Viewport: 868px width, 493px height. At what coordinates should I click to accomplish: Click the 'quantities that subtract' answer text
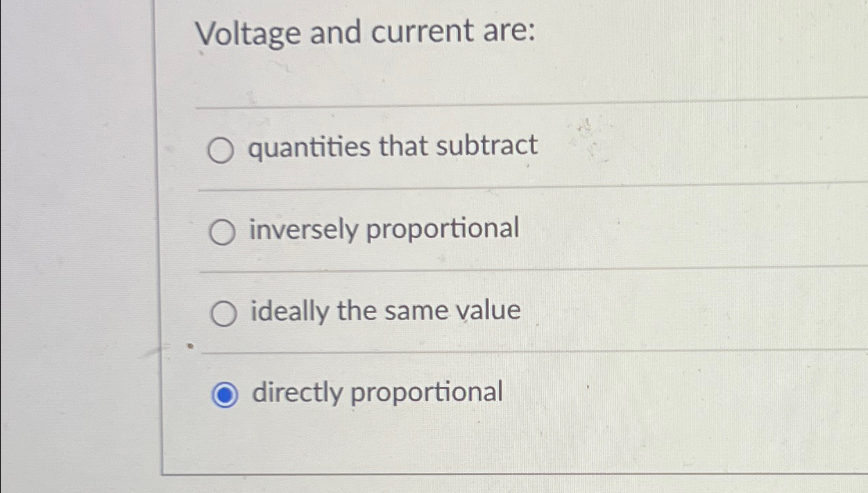click(393, 147)
